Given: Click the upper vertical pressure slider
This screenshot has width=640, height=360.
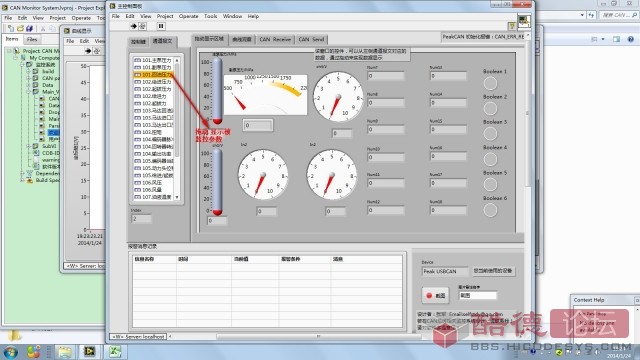Looking at the screenshot, I should click(x=217, y=91).
